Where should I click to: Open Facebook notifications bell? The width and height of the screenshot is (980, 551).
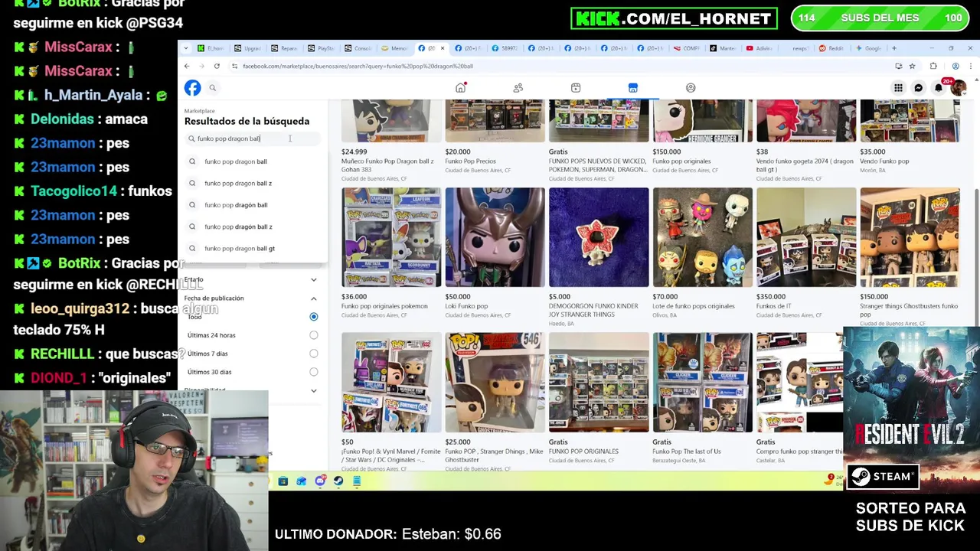[939, 88]
